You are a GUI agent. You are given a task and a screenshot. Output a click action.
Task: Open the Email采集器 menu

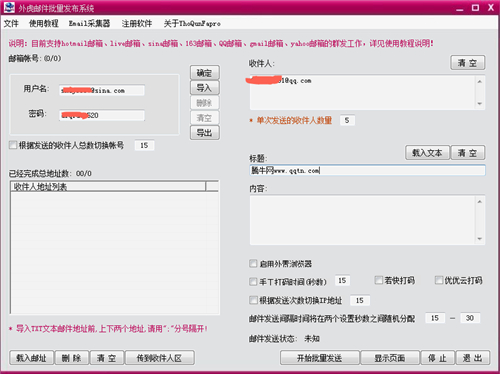[89, 23]
